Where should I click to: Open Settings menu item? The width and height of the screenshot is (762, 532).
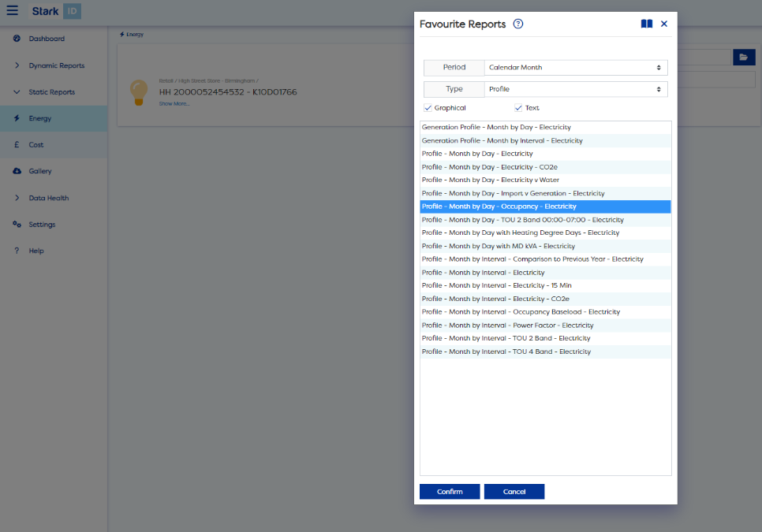pyautogui.click(x=42, y=225)
